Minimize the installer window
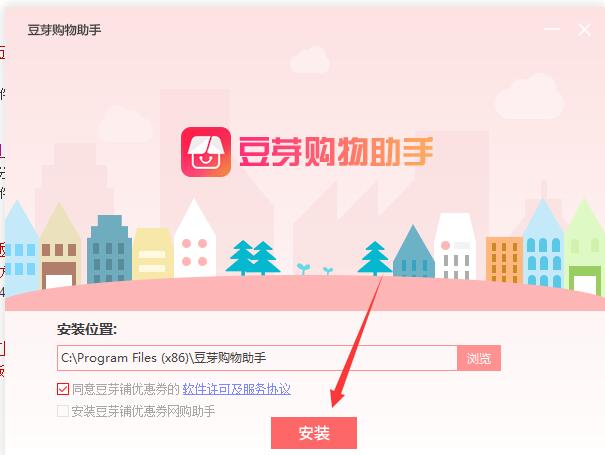The width and height of the screenshot is (605, 455). 552,29
